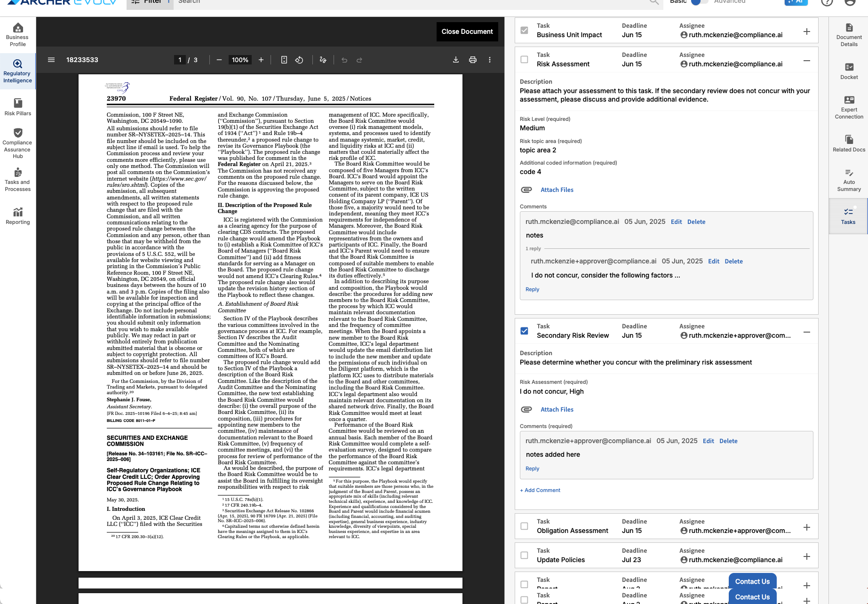Open PDF viewer more options menu

click(490, 60)
